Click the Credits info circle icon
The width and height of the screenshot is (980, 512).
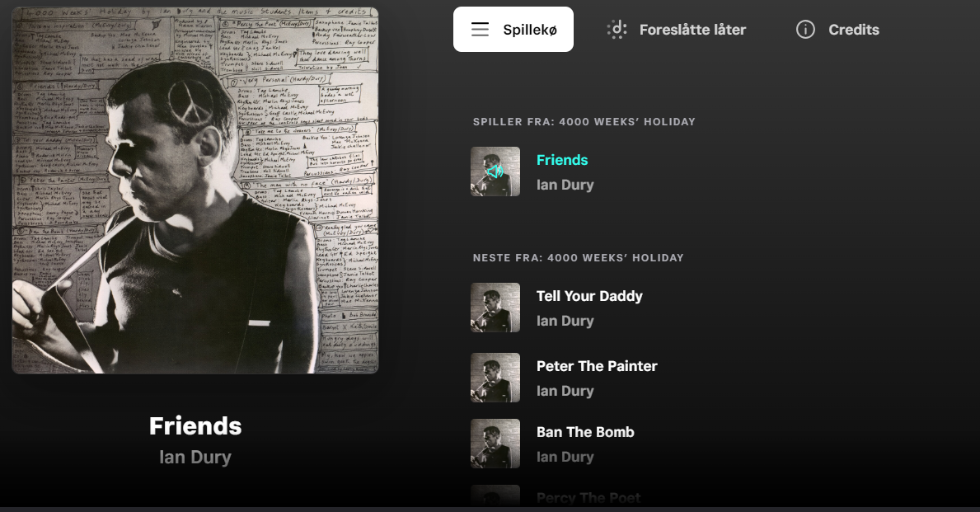point(805,30)
